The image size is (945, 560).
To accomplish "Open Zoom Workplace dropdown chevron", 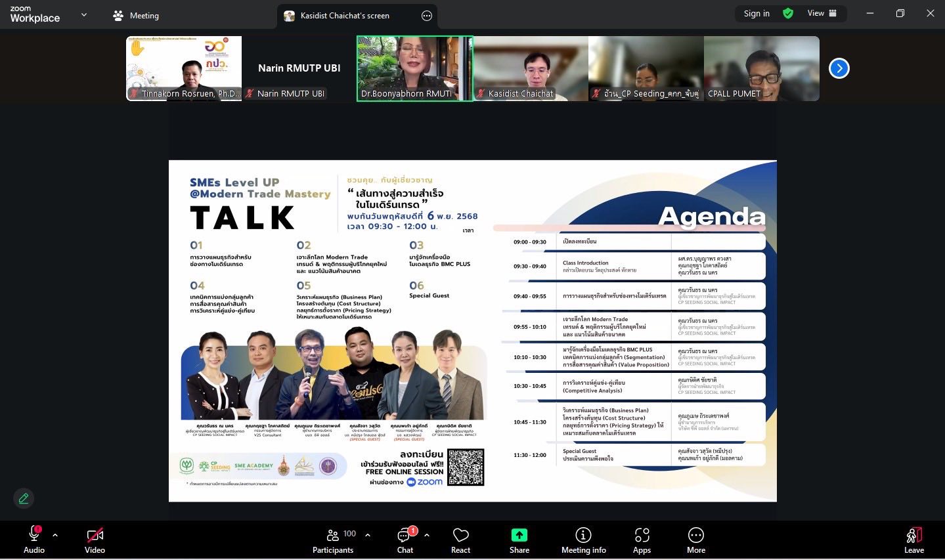I will 84,14.
